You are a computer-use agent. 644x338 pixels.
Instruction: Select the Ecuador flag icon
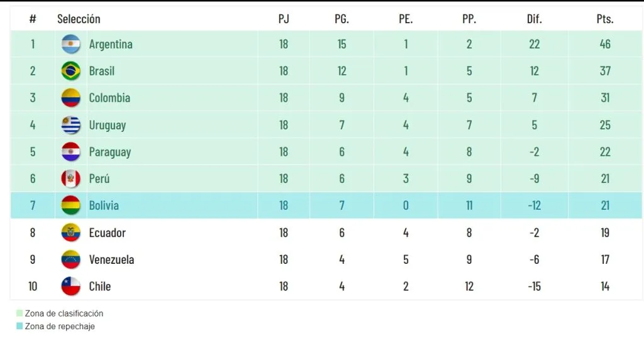click(71, 232)
